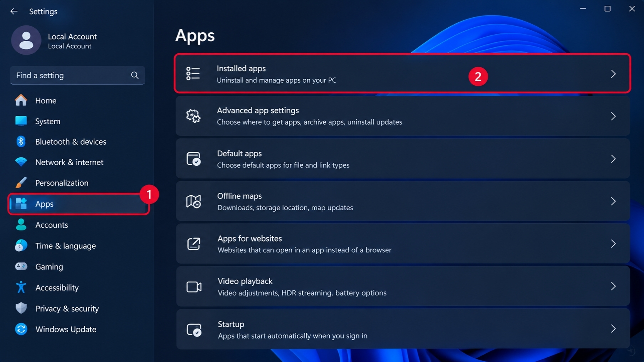This screenshot has height=362, width=644.
Task: Expand Installed apps chevron arrow
Action: point(613,74)
